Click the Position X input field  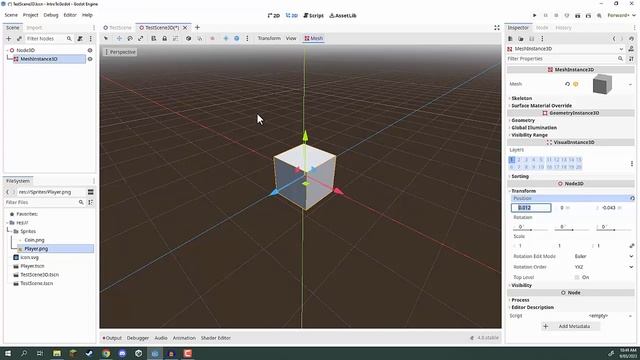[531, 208]
